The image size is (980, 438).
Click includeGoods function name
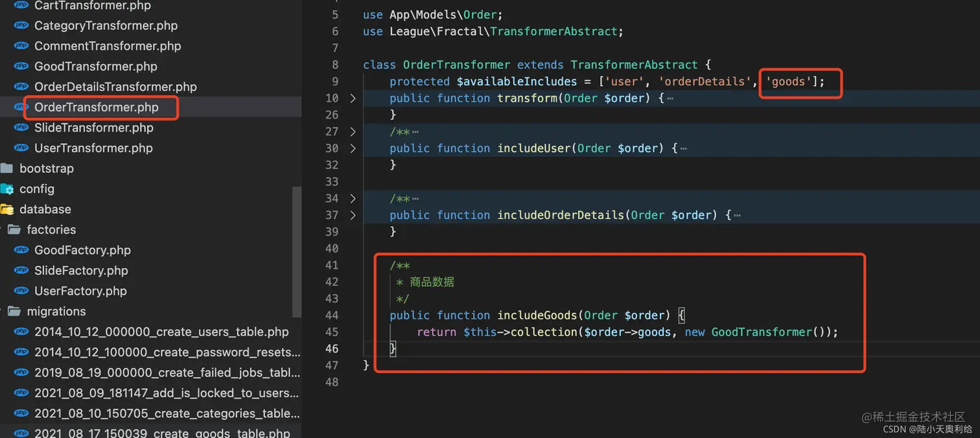537,316
